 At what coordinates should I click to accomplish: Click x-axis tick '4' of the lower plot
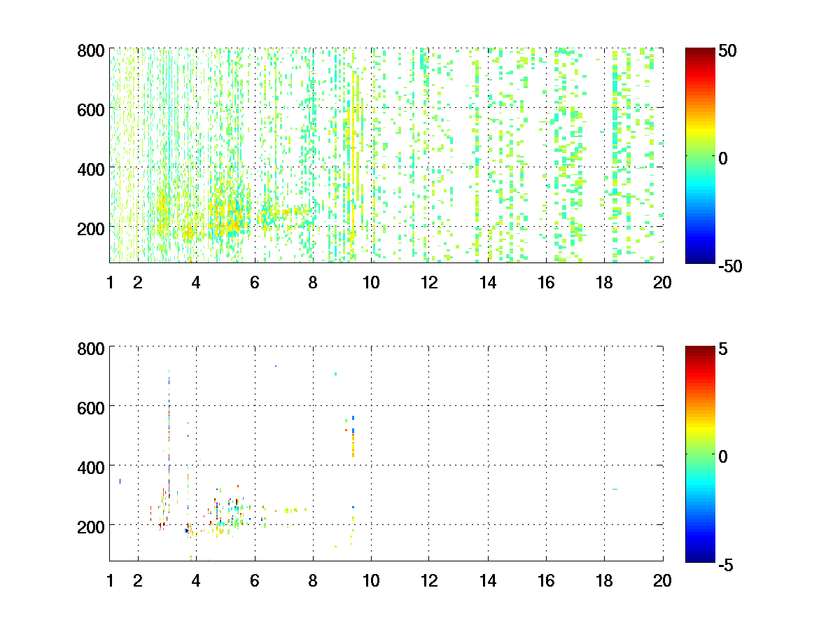tap(196, 580)
